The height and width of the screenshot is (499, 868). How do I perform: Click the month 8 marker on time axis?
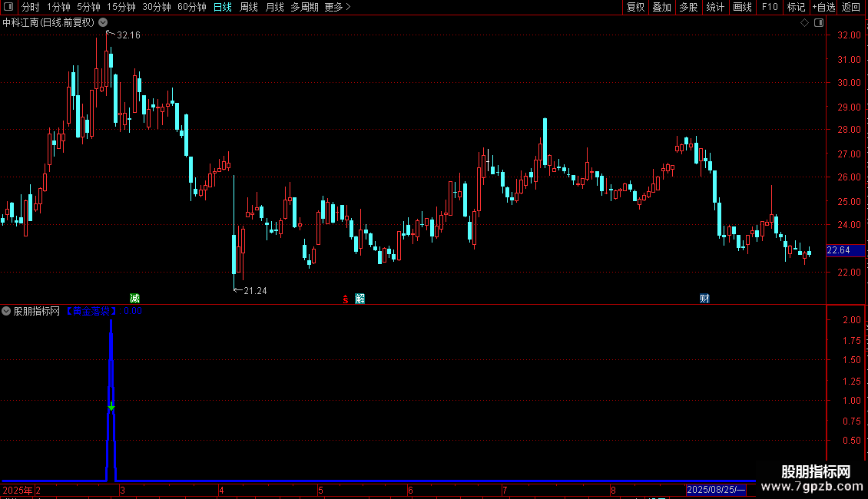613,490
